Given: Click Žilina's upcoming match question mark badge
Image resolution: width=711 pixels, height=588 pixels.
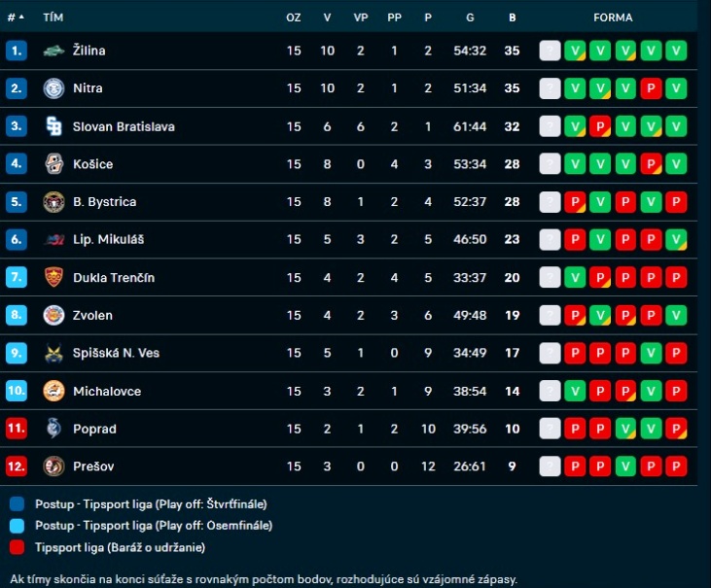Looking at the screenshot, I should pyautogui.click(x=551, y=51).
